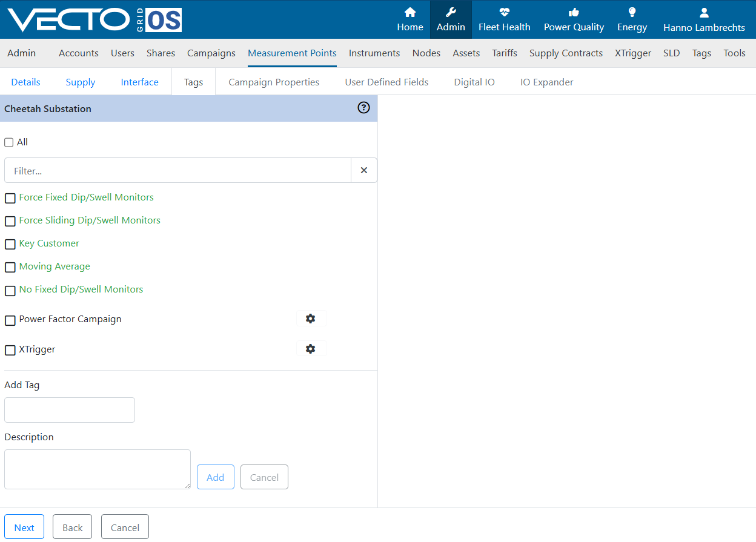Open the Instruments admin menu
756x542 pixels.
[374, 53]
